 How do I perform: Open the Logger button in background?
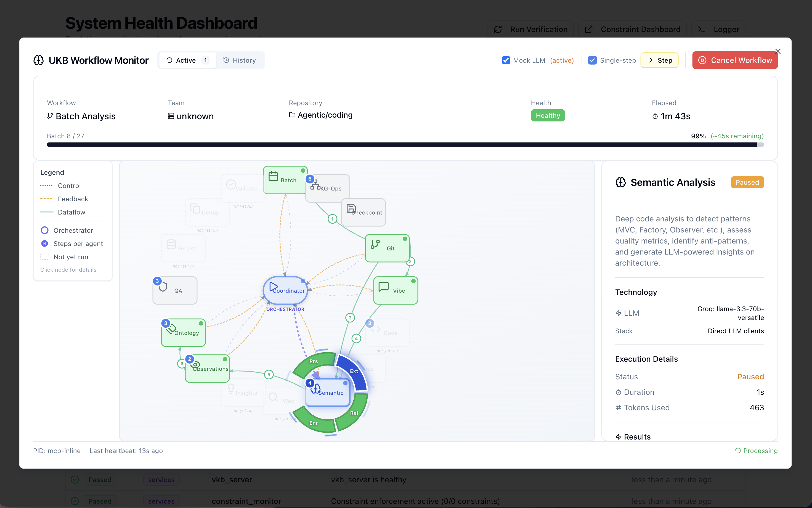pyautogui.click(x=718, y=29)
